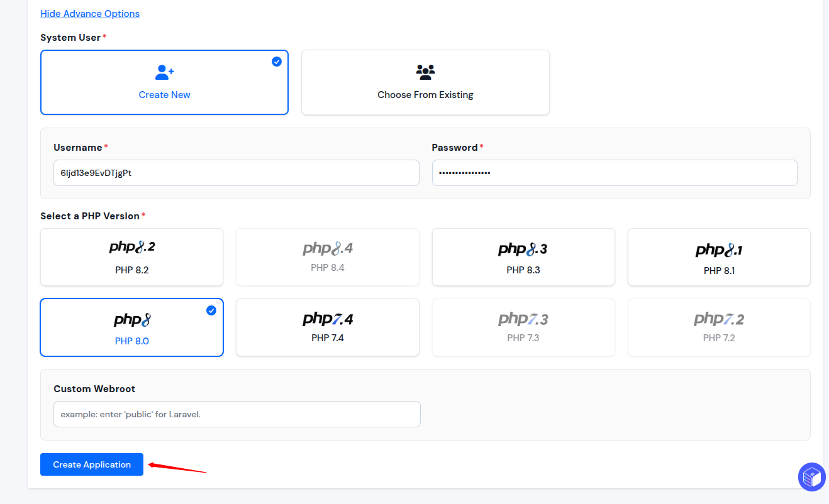This screenshot has height=504, width=829.
Task: Select the Create New system user option
Action: pos(164,82)
